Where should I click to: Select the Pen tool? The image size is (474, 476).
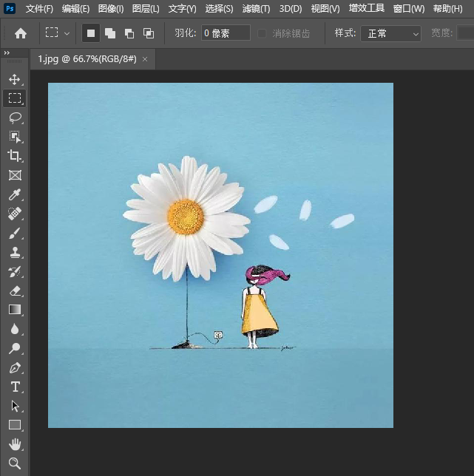[15, 367]
